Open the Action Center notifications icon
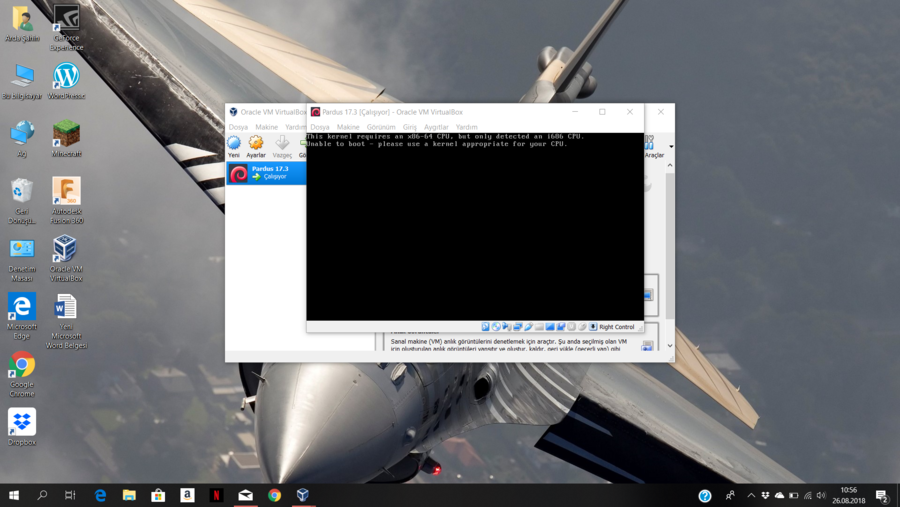This screenshot has height=507, width=900. (x=882, y=496)
